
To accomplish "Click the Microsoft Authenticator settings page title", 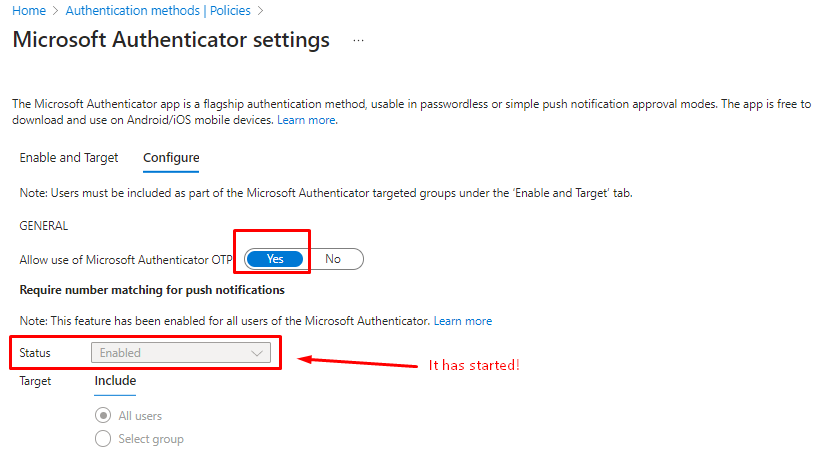I will (x=170, y=41).
